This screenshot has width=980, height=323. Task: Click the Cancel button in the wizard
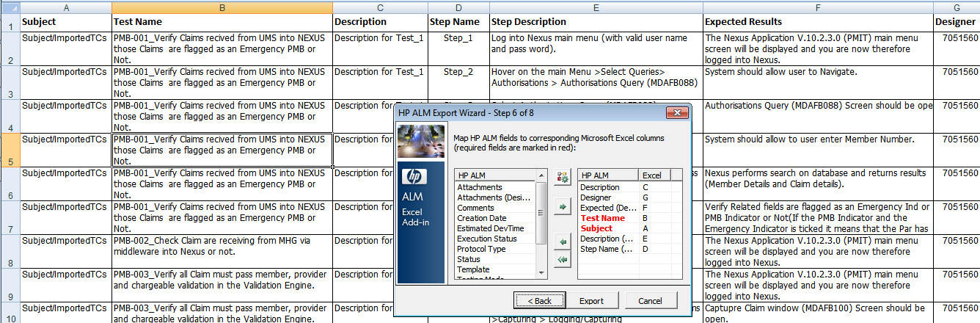pos(650,301)
